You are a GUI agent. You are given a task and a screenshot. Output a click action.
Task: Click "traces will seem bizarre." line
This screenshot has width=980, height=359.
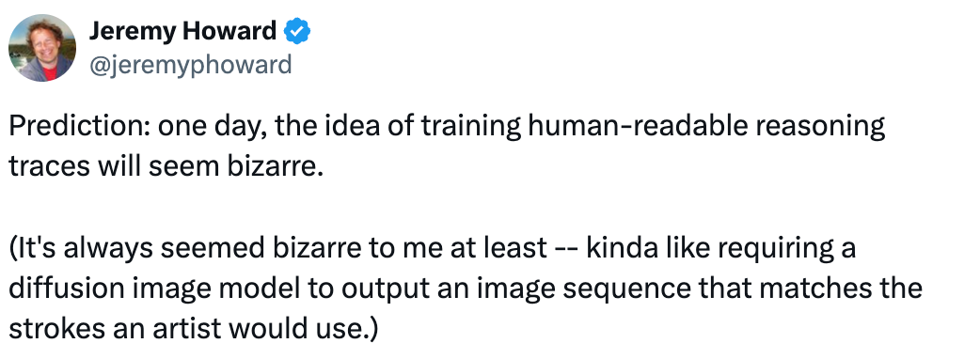pyautogui.click(x=166, y=167)
